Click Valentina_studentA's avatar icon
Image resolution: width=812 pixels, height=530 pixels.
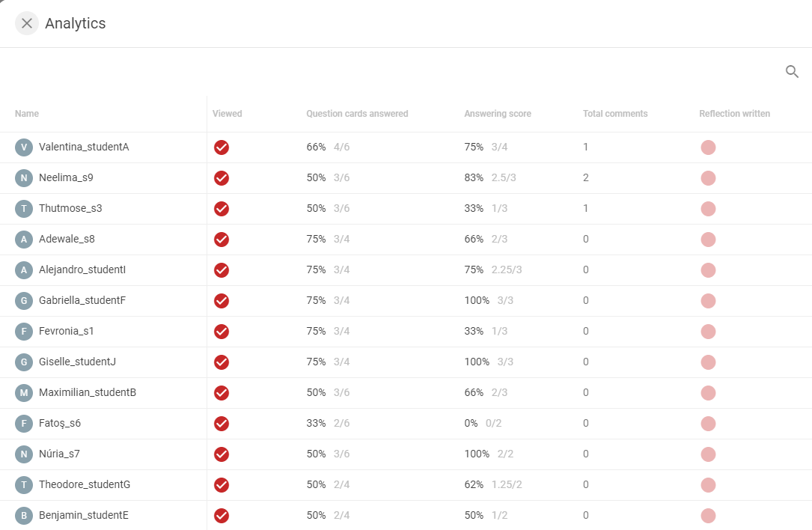tap(24, 147)
